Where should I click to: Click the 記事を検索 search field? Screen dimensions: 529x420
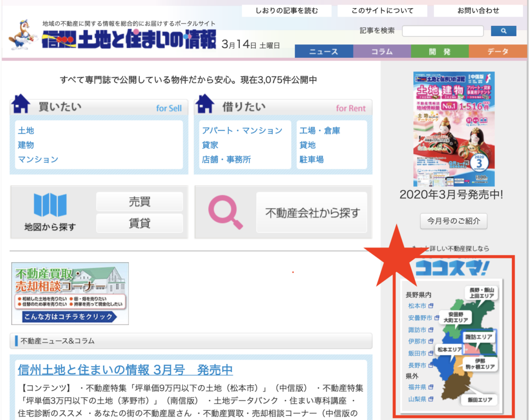[443, 31]
